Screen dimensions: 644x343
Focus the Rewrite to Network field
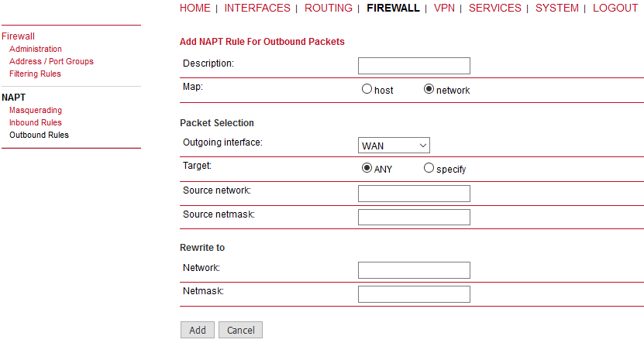point(414,270)
